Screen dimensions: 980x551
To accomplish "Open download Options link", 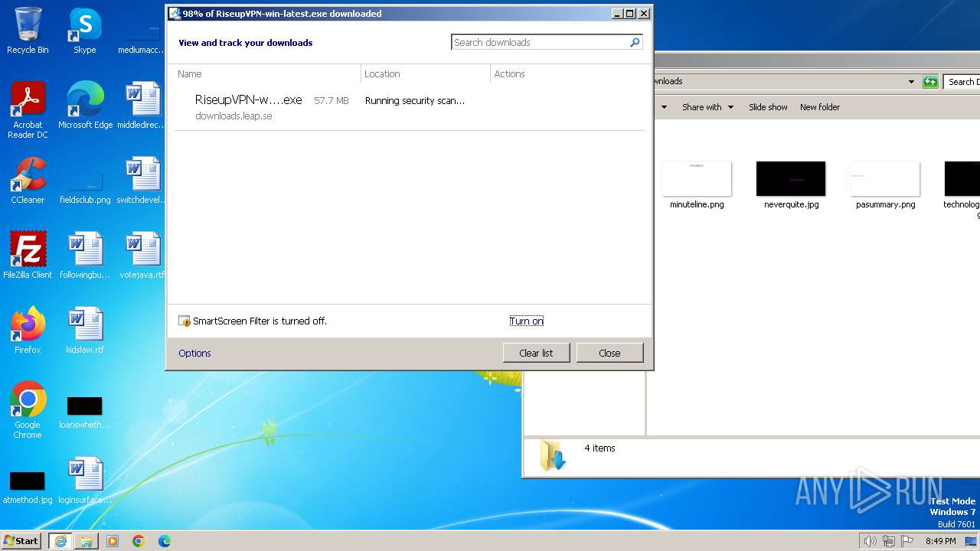I will [x=194, y=354].
